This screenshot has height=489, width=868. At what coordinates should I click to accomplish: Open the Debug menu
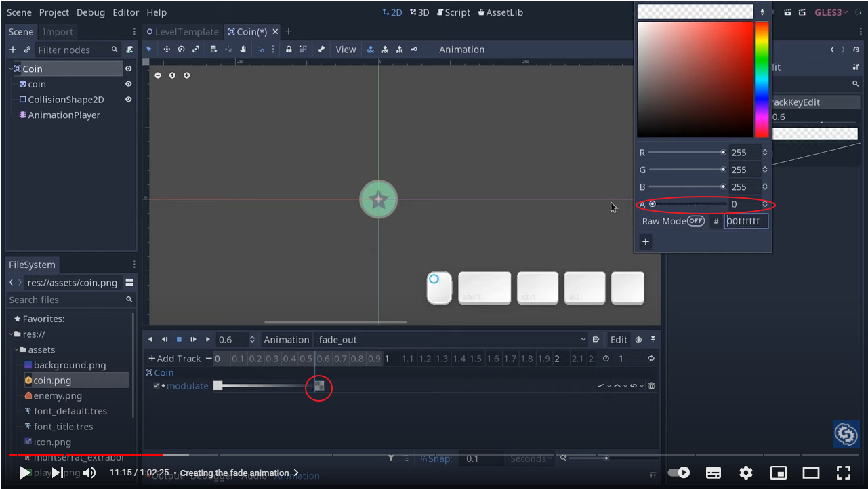click(91, 12)
